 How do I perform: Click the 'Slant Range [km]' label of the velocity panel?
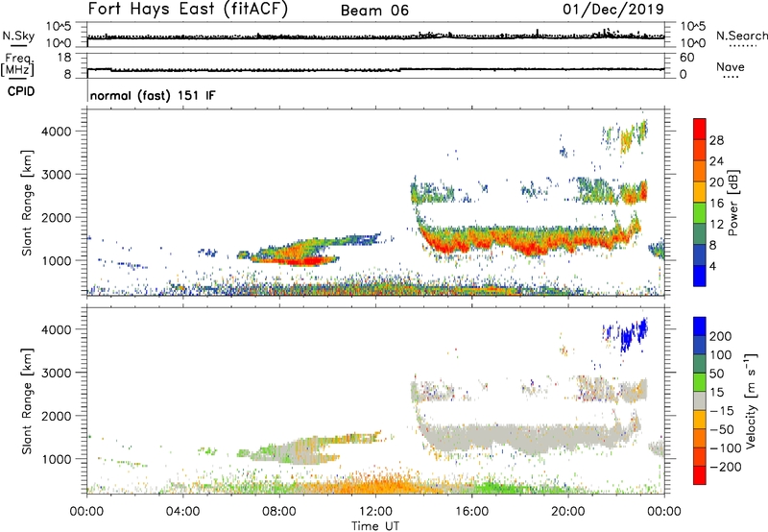coord(27,401)
